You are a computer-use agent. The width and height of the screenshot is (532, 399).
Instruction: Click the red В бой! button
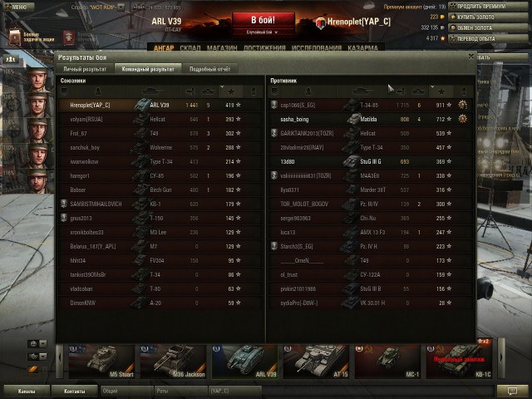tap(264, 20)
